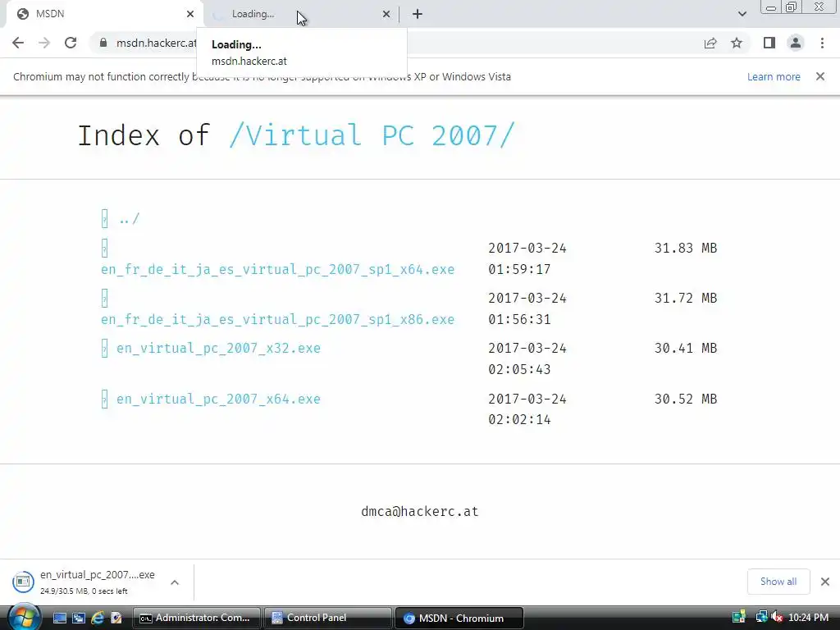The width and height of the screenshot is (840, 630).
Task: Bookmark this page with the star icon
Action: (737, 43)
